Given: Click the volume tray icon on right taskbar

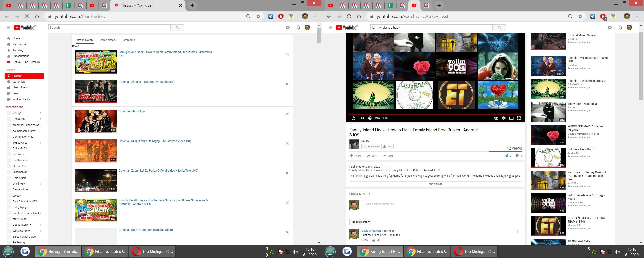Looking at the screenshot, I should point(617,252).
